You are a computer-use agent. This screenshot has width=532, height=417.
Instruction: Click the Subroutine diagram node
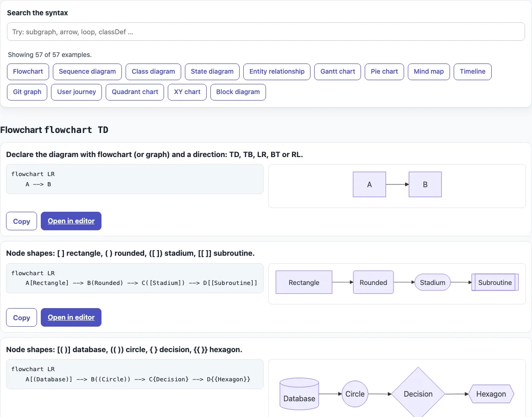[x=495, y=282]
